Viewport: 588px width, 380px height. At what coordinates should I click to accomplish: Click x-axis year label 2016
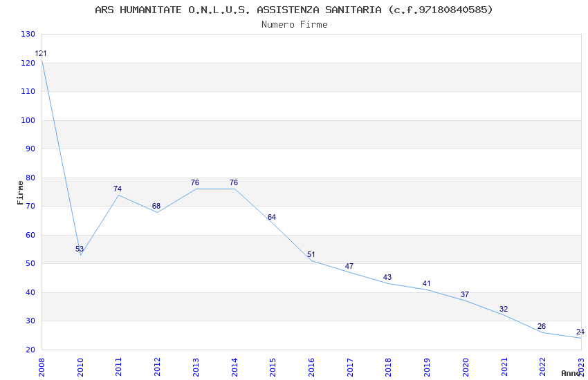(311, 367)
